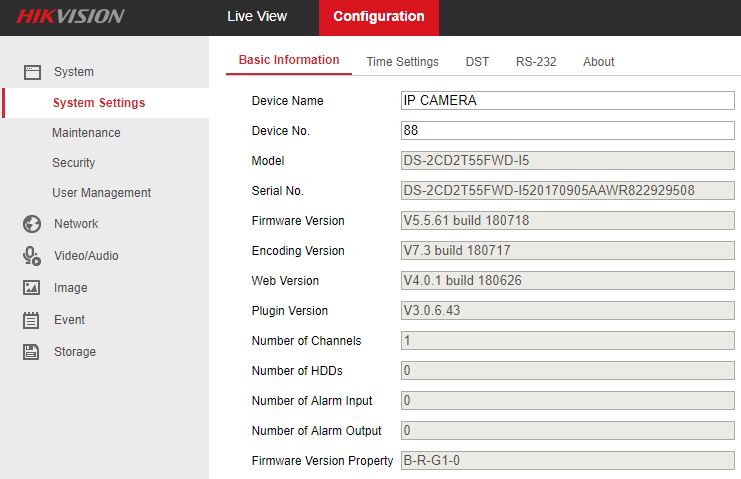Expand the Event menu label
The image size is (741, 479).
(69, 320)
